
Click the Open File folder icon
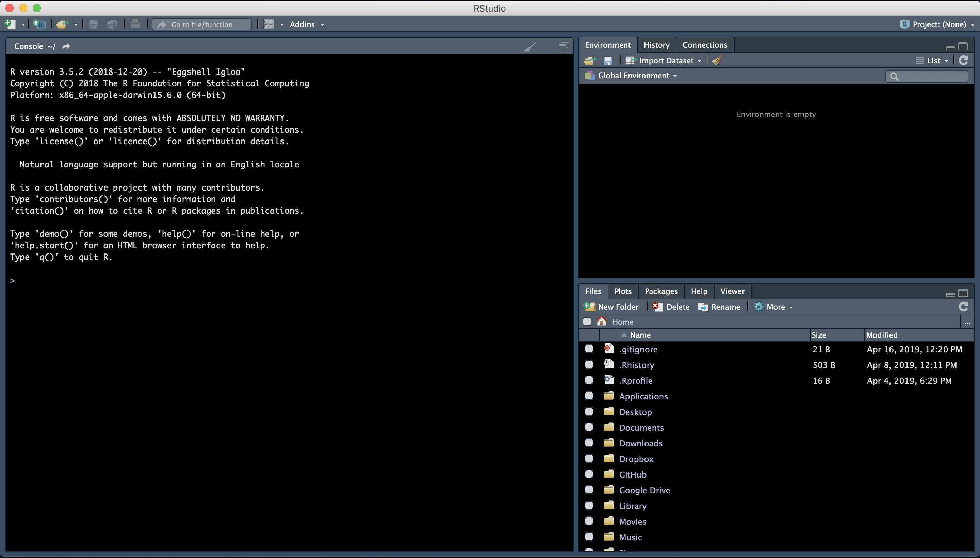[x=62, y=24]
